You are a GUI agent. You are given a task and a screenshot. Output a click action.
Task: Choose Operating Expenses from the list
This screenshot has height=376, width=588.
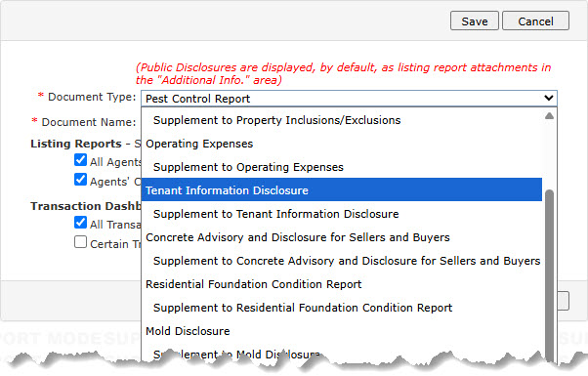pyautogui.click(x=342, y=144)
